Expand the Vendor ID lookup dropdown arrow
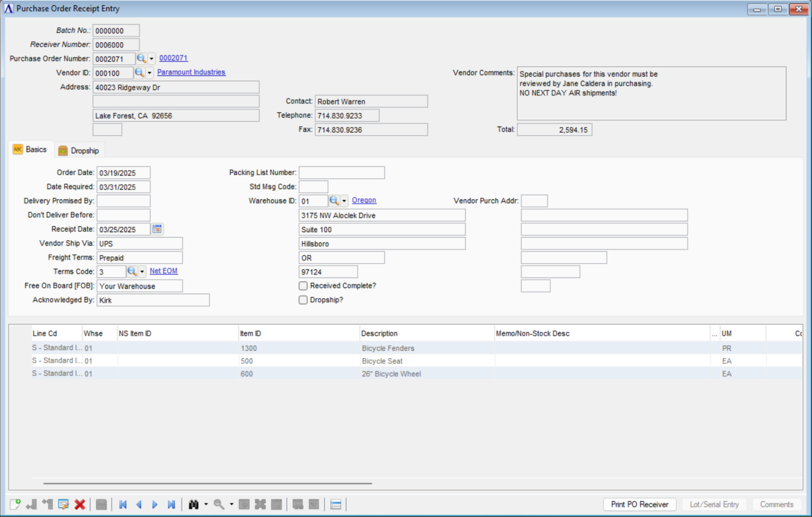 [149, 73]
